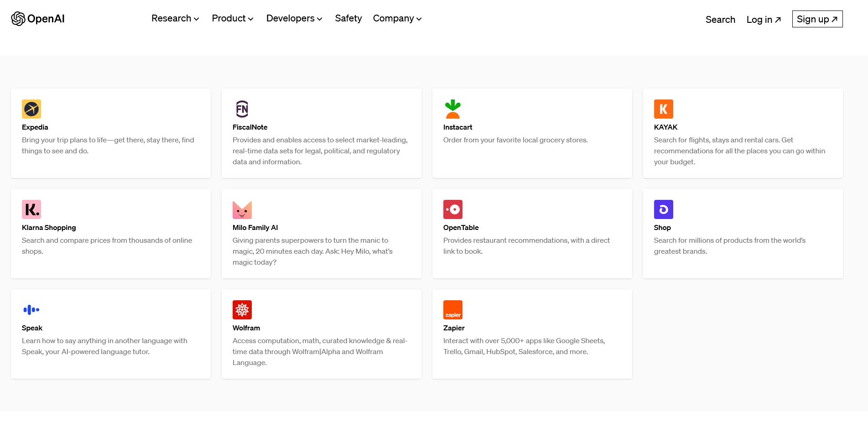Expand the Developers dropdown menu
868x423 pixels.
click(294, 19)
